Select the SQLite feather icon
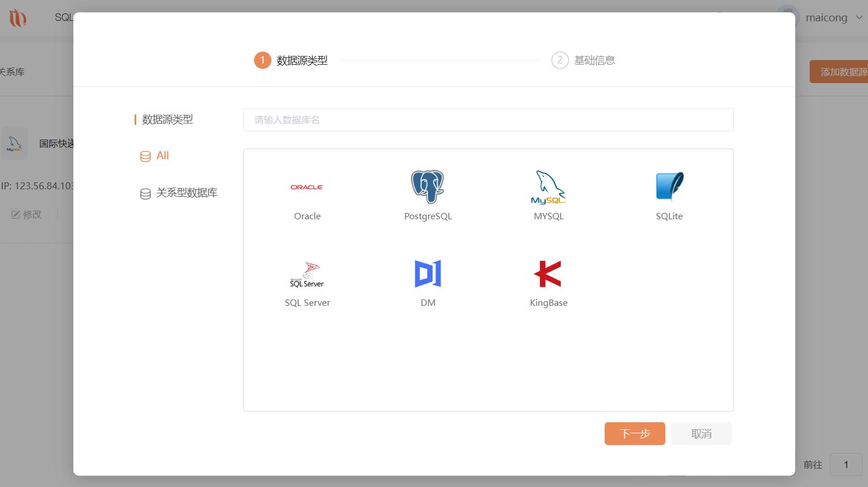The image size is (868, 487). click(669, 186)
